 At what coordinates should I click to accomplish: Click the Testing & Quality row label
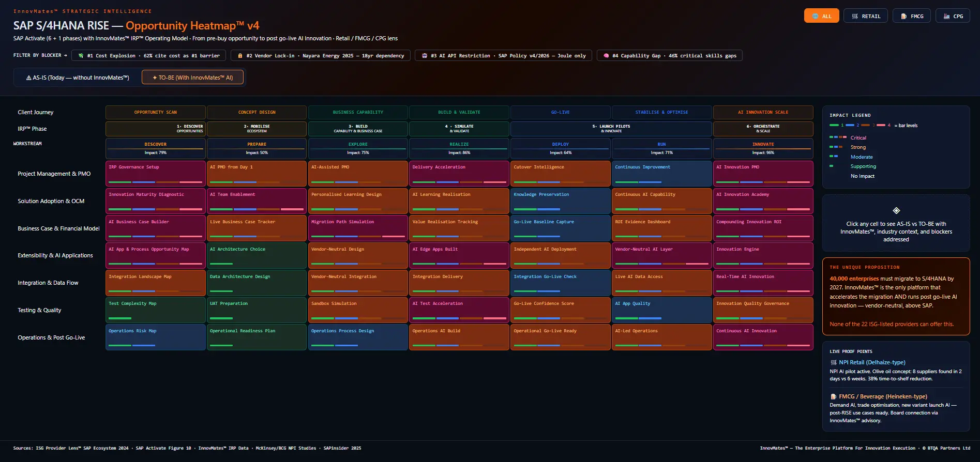coord(39,310)
